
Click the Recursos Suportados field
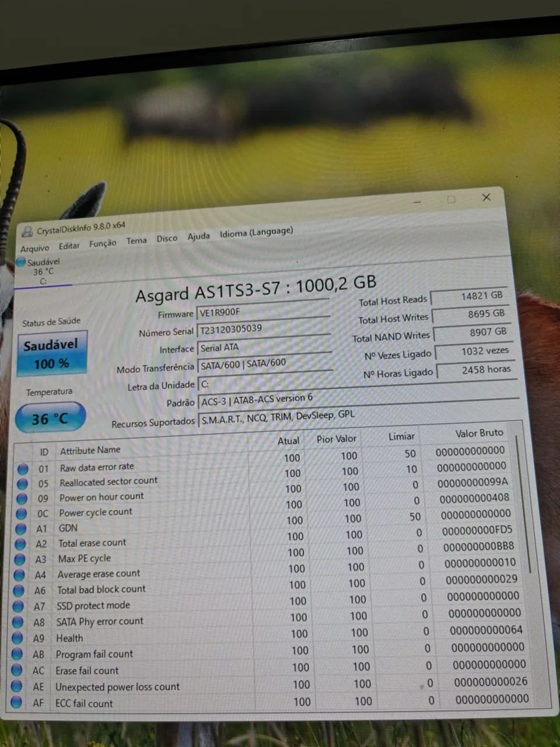[x=359, y=417]
